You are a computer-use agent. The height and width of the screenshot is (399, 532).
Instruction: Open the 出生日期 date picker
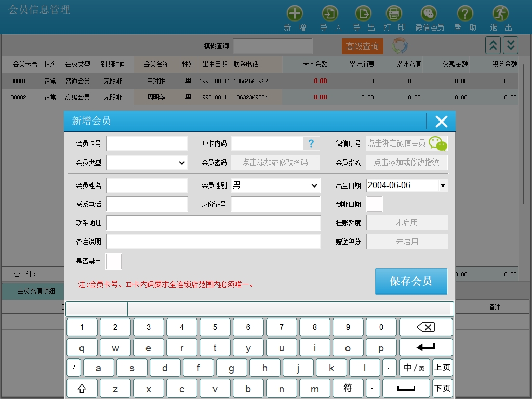pyautogui.click(x=443, y=185)
